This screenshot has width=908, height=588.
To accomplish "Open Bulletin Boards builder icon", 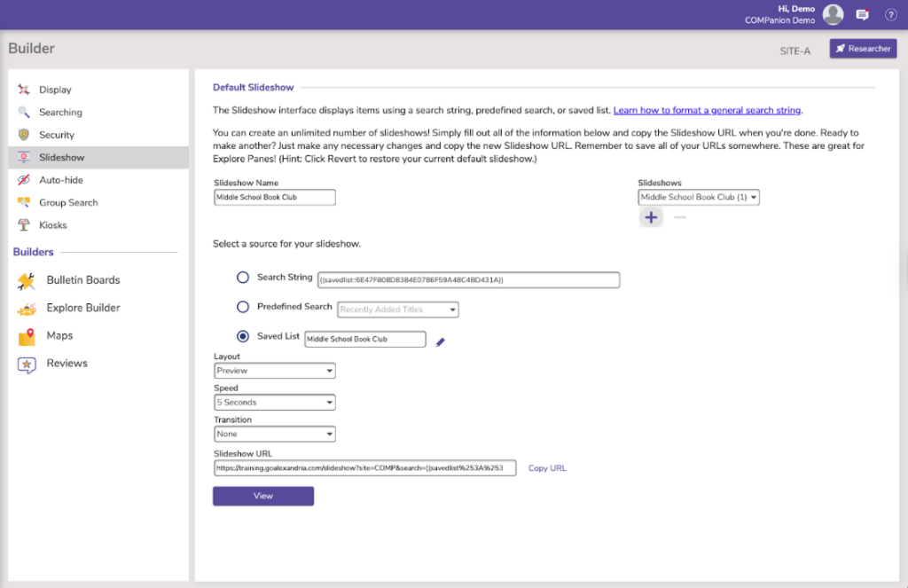I will click(27, 281).
